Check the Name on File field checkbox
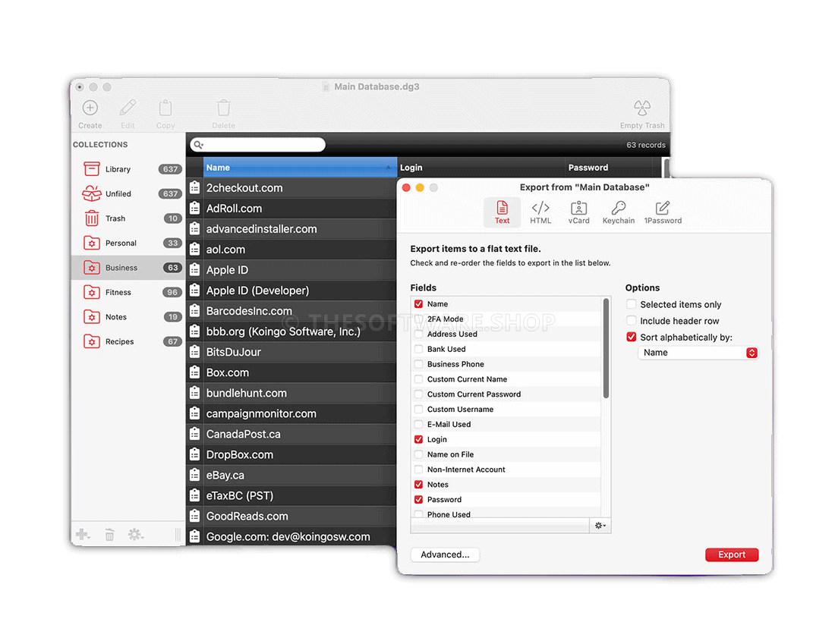 pyautogui.click(x=418, y=454)
